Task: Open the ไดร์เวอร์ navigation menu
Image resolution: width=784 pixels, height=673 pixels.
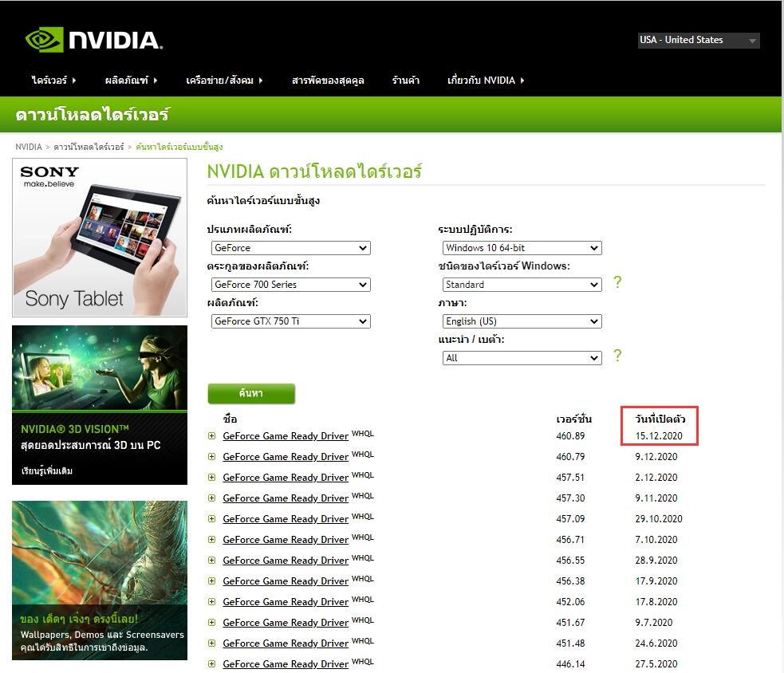Action: pos(53,80)
